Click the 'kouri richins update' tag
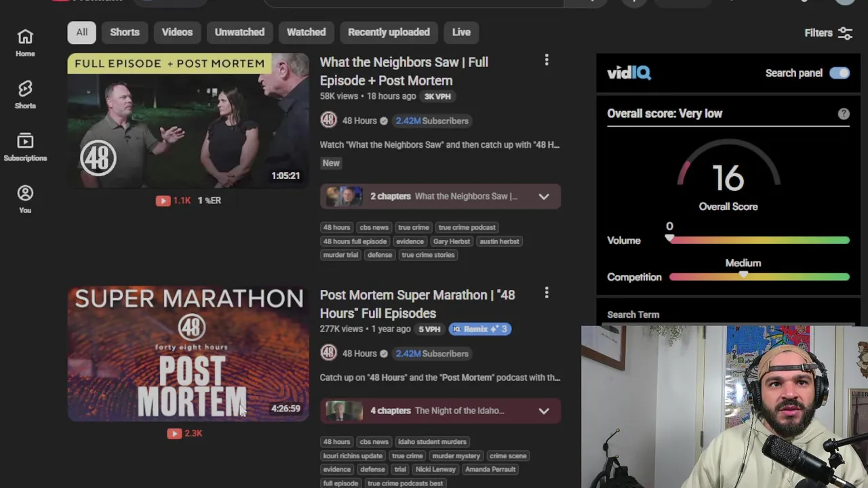The image size is (868, 488). (x=353, y=456)
